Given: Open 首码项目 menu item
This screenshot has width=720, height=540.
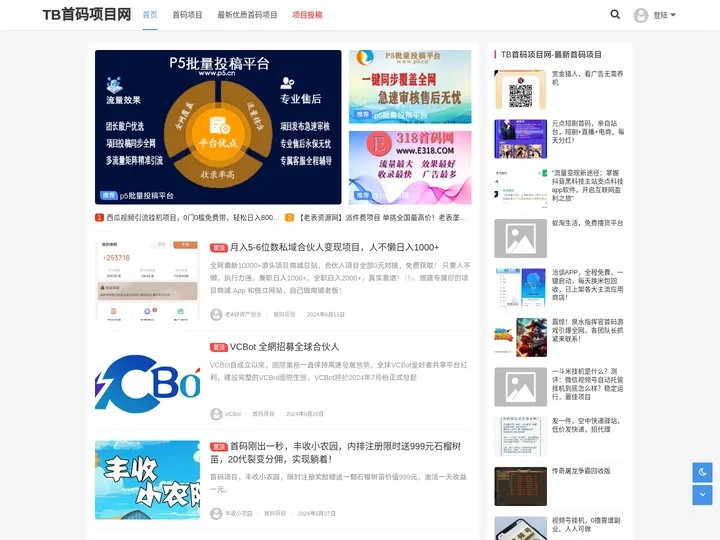Looking at the screenshot, I should 187,15.
